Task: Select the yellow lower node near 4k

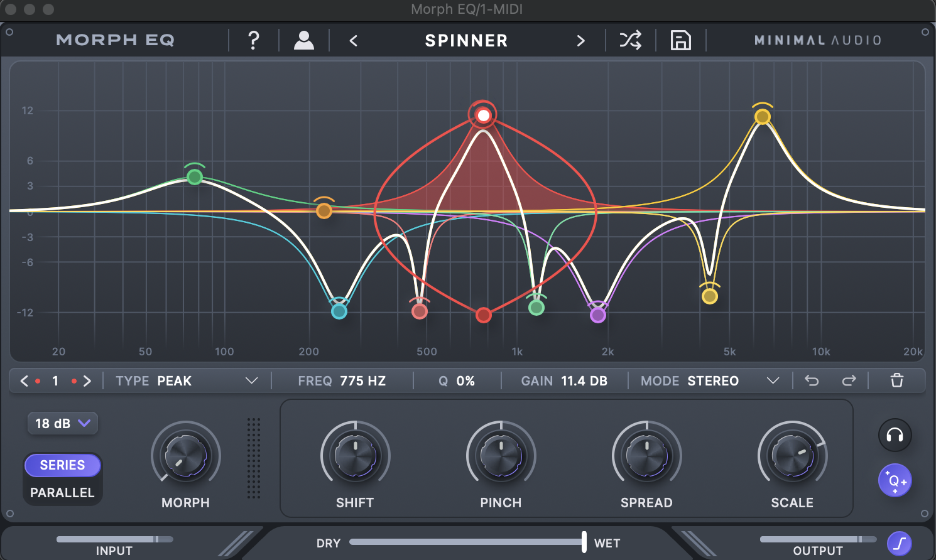Action: point(710,296)
